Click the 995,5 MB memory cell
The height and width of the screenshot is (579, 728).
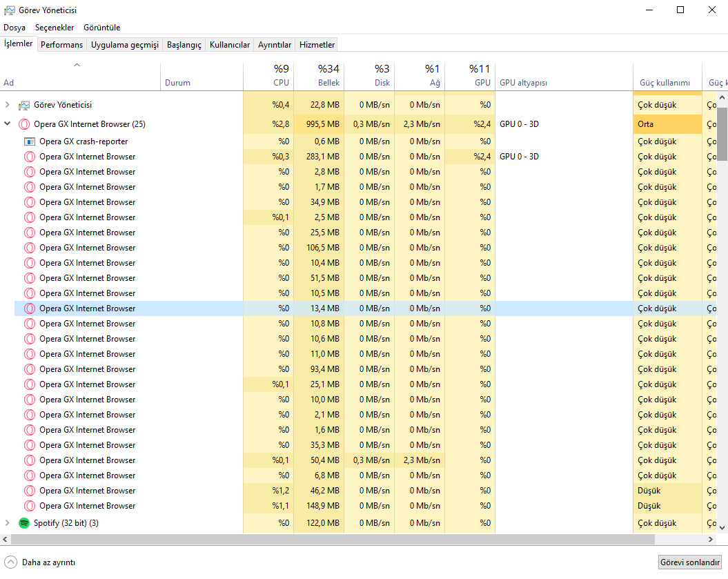(319, 124)
